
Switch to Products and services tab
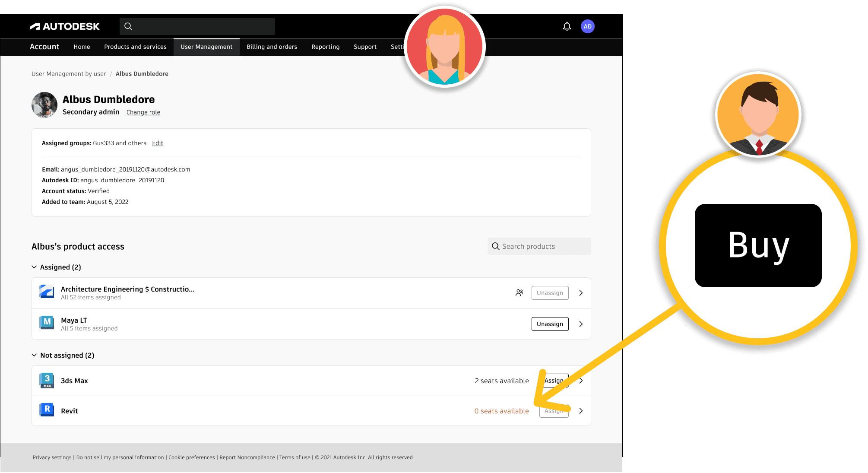(x=135, y=47)
